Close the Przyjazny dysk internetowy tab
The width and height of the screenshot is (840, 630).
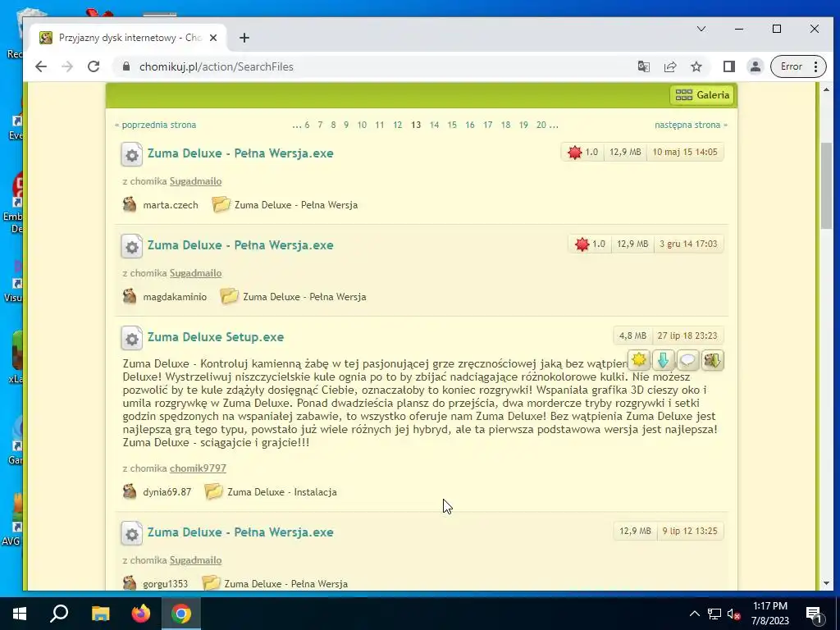pyautogui.click(x=213, y=38)
